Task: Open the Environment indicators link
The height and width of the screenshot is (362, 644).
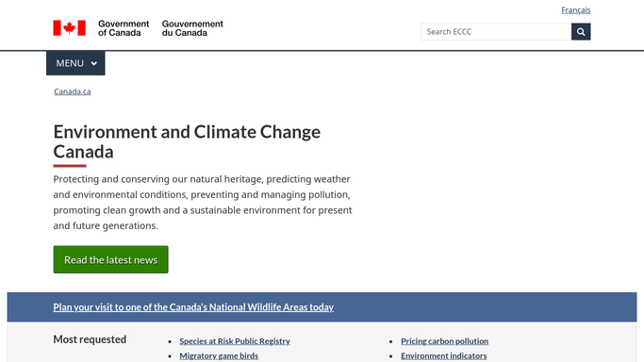Action: point(443,355)
